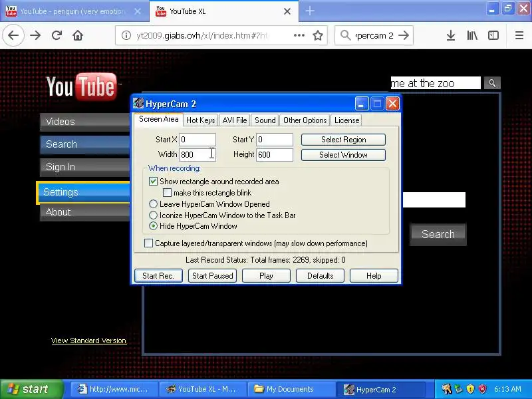
Task: Open Sign In in the YouTube sidebar
Action: (x=85, y=167)
